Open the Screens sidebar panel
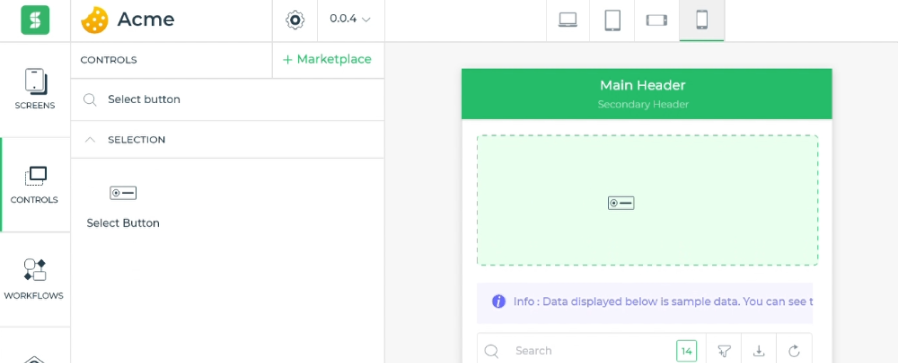 35,89
